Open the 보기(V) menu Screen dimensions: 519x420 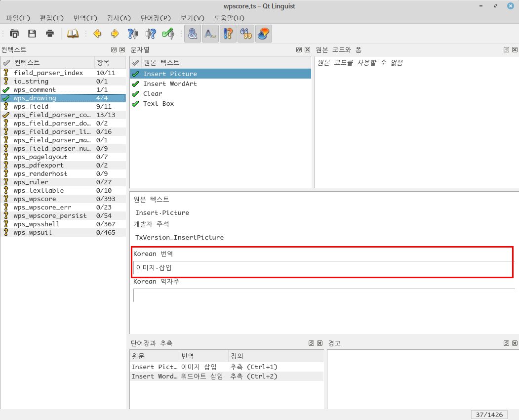[192, 18]
